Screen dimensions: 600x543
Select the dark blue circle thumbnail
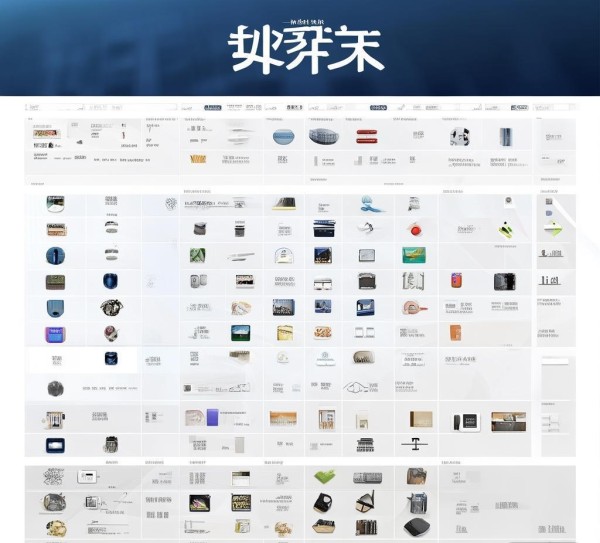pos(55,256)
